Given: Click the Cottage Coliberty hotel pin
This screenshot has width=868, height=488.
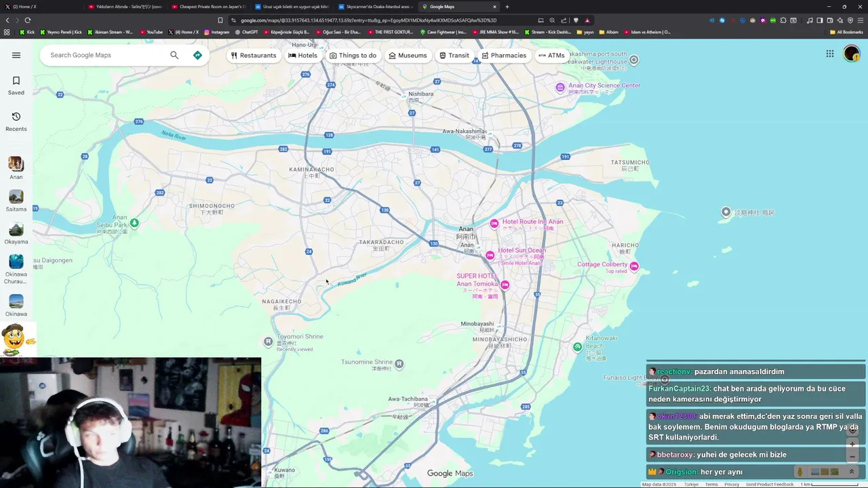Looking at the screenshot, I should pos(634,266).
